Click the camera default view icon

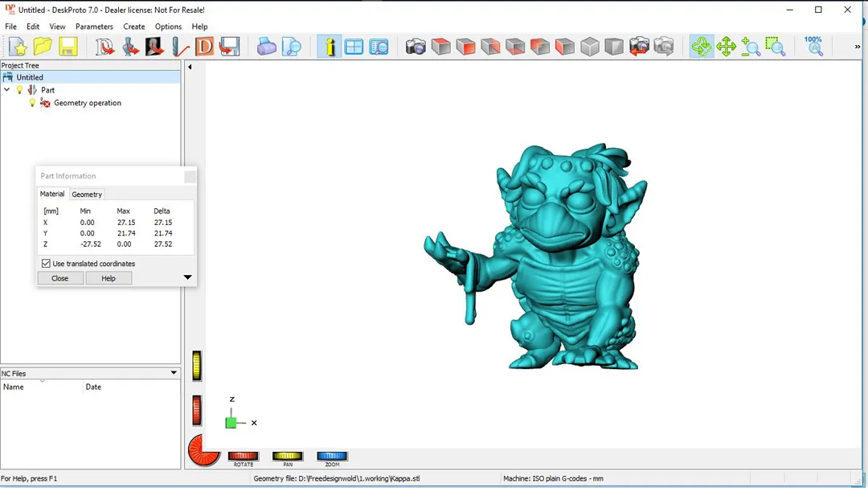[x=416, y=47]
